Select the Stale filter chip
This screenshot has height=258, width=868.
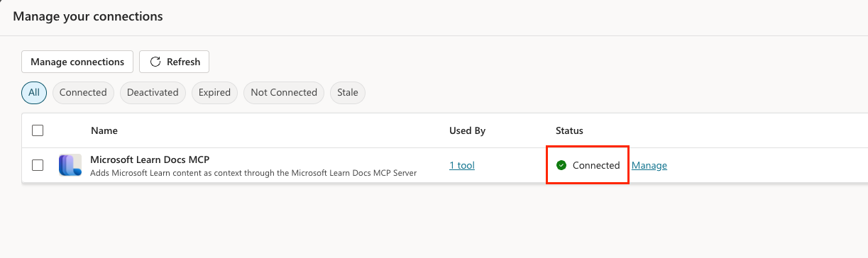click(348, 92)
